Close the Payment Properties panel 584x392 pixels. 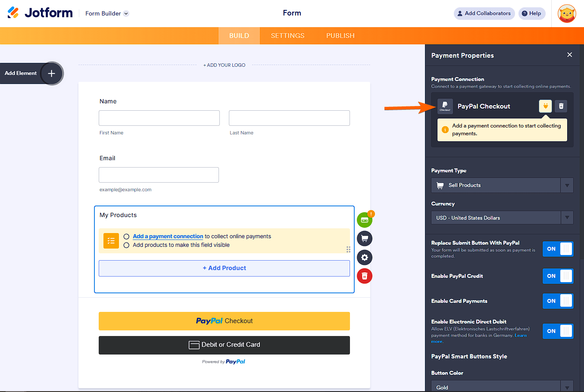(570, 55)
